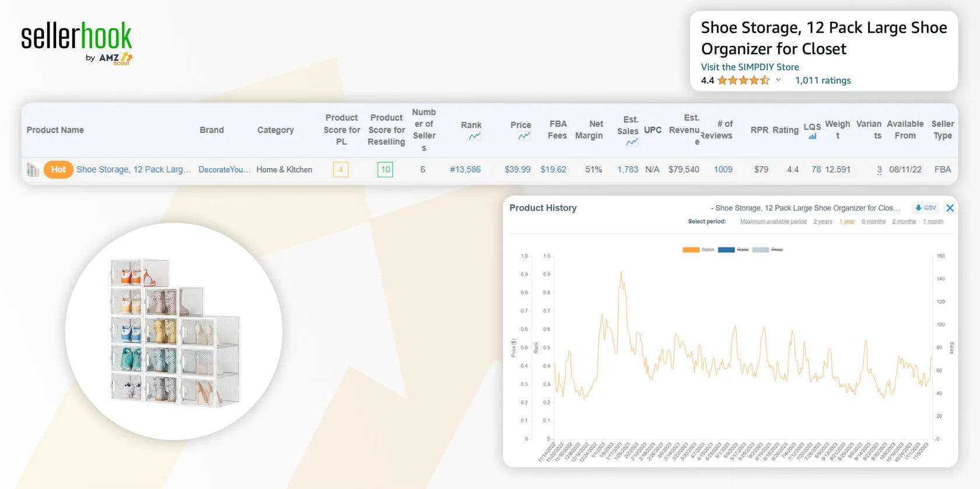The width and height of the screenshot is (980, 489).
Task: Click the star rating icons next to 4.4
Action: (x=744, y=81)
